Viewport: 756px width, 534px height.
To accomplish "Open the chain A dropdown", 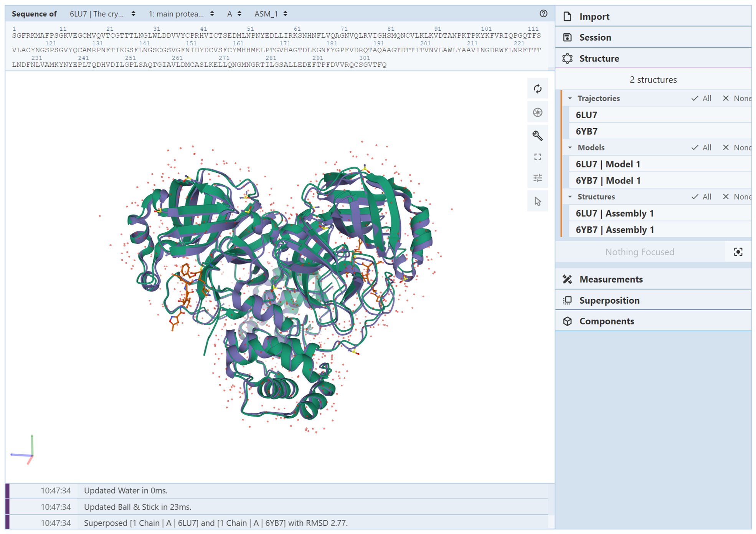I will pyautogui.click(x=234, y=14).
